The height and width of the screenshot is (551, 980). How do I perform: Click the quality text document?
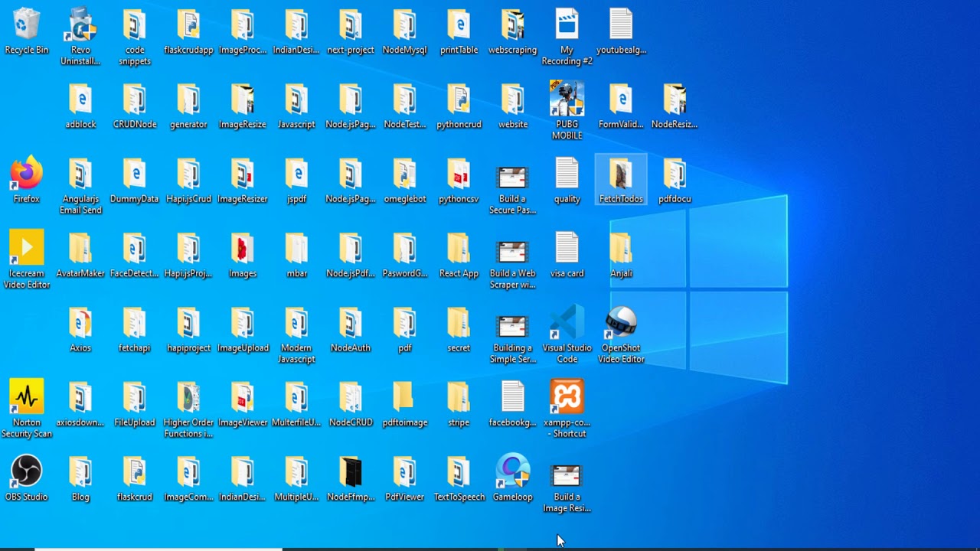(x=567, y=174)
